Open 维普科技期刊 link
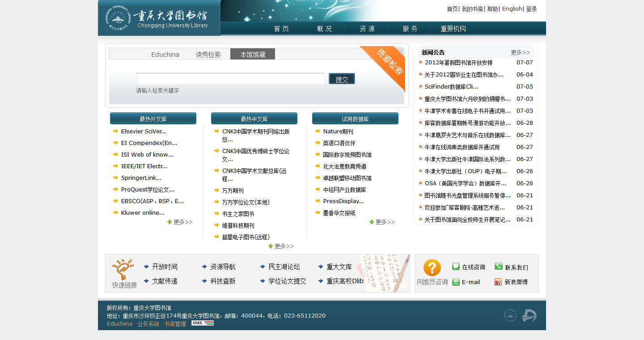Screen dimensions: 644x340 coord(238,225)
